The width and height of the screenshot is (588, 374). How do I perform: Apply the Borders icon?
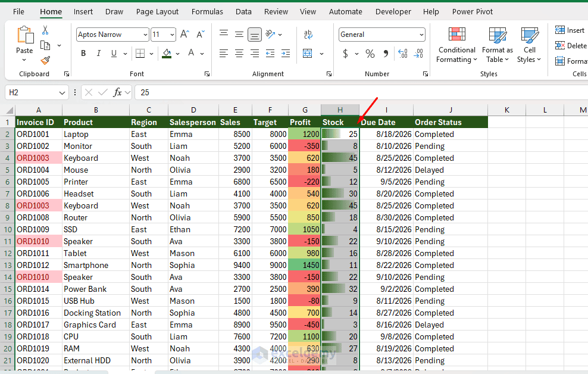[x=140, y=53]
